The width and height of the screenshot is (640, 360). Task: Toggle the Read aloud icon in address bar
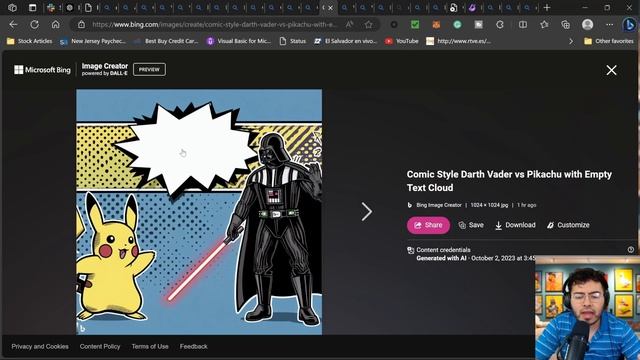349,24
